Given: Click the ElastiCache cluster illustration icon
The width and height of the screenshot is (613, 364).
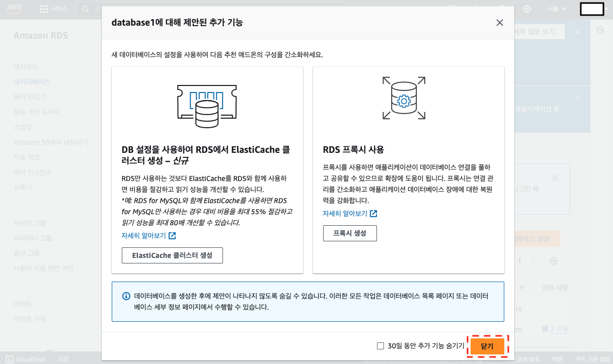Looking at the screenshot, I should (x=207, y=107).
